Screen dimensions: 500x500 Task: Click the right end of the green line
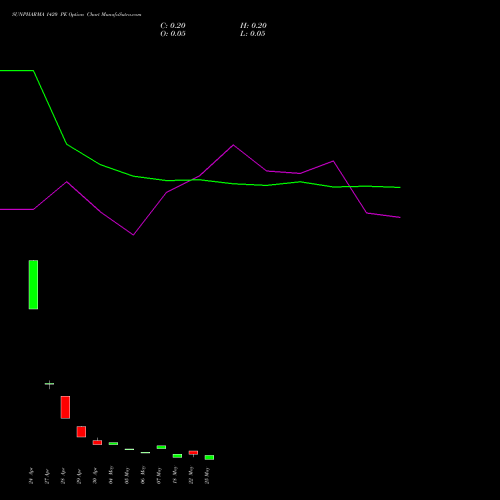click(400, 187)
